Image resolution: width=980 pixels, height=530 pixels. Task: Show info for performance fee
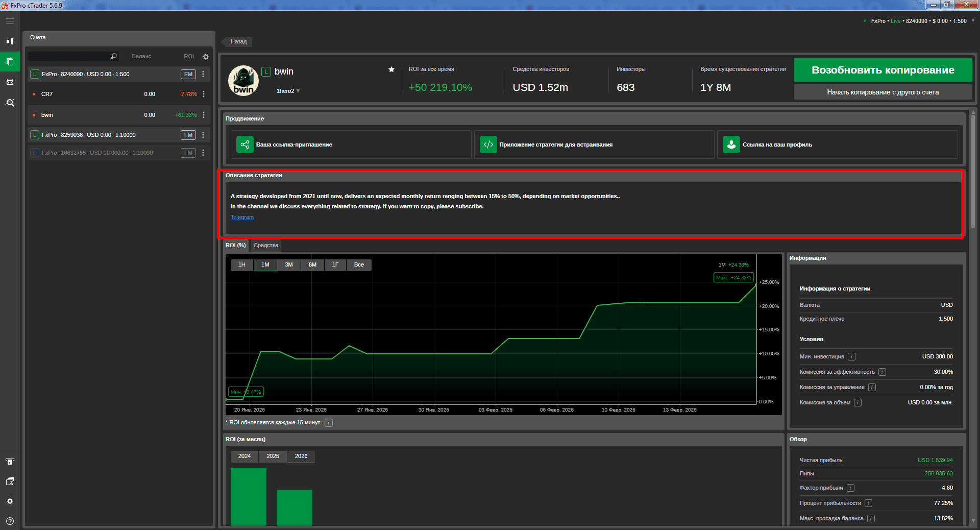[882, 372]
